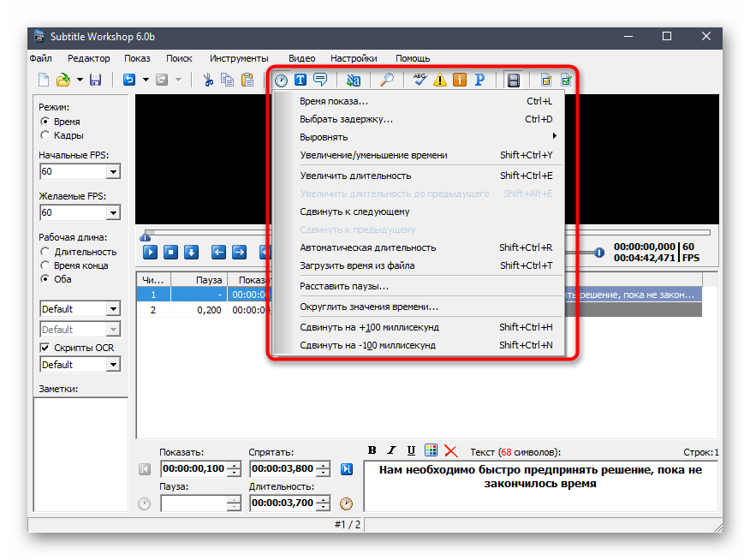Click the blue left-arrow Rewind button

tap(218, 252)
